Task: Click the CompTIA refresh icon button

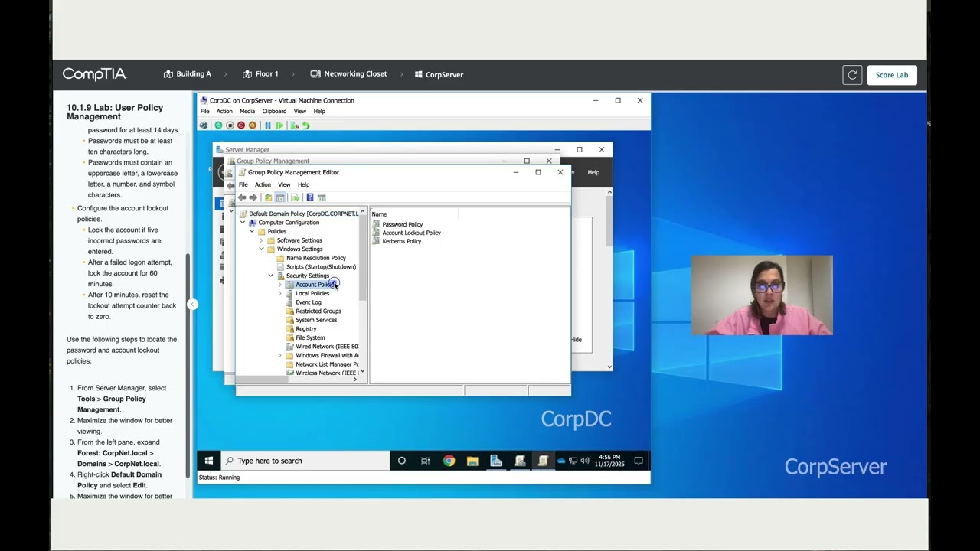Action: (852, 75)
